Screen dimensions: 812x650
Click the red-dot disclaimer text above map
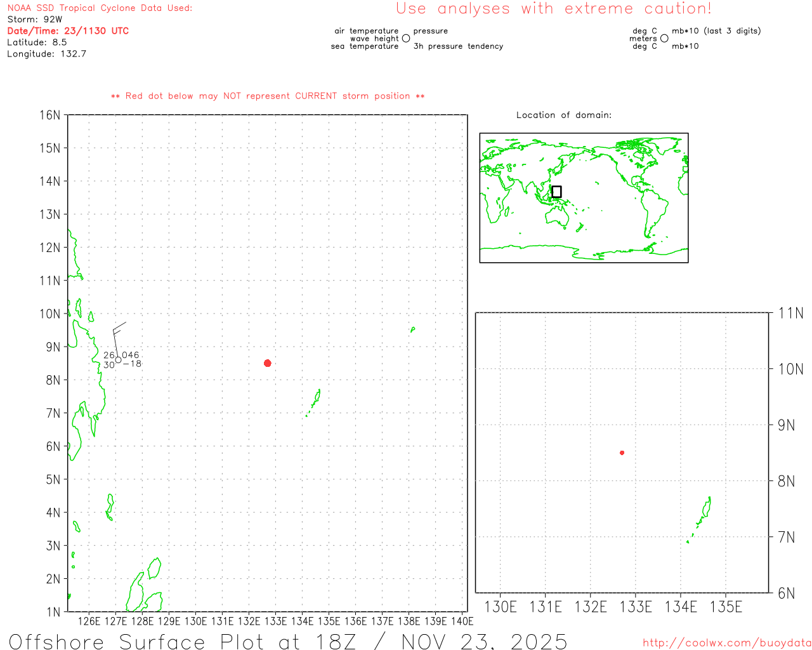click(x=268, y=96)
